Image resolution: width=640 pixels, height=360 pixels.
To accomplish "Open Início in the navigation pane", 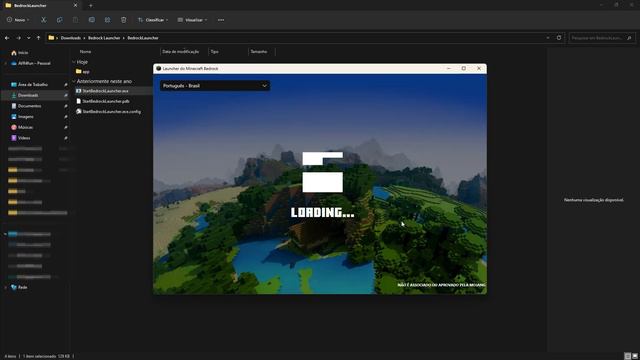I will coord(20,53).
